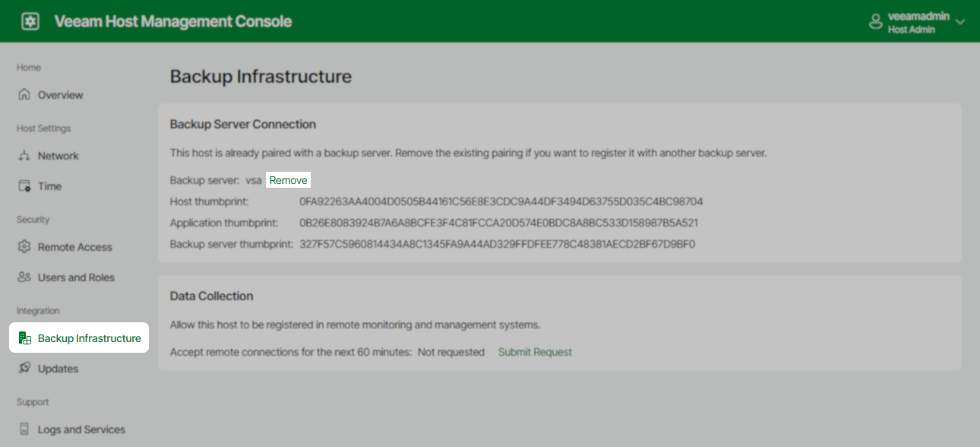Screen dimensions: 980x447
Task: Select the Overview home icon
Action: [25, 94]
